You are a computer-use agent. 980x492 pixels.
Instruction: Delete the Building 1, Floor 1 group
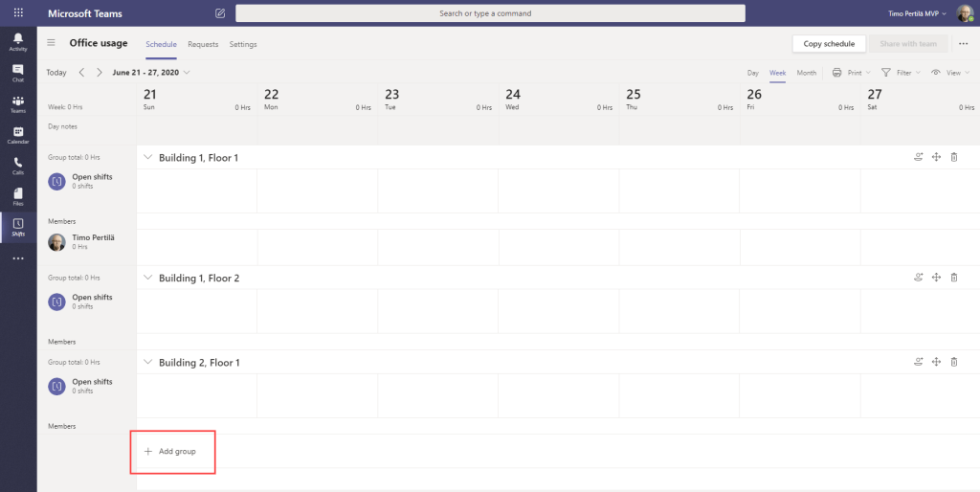coord(953,157)
